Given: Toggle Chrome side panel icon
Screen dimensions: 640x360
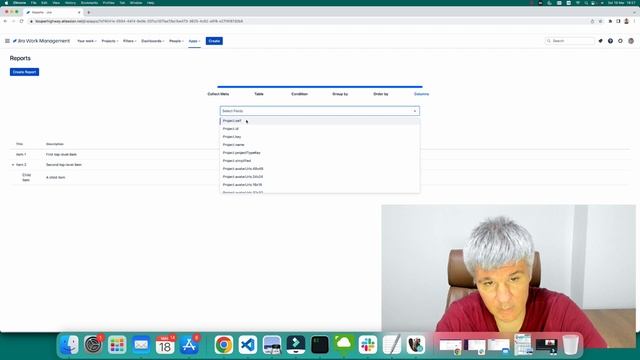Looking at the screenshot, I should [x=618, y=21].
